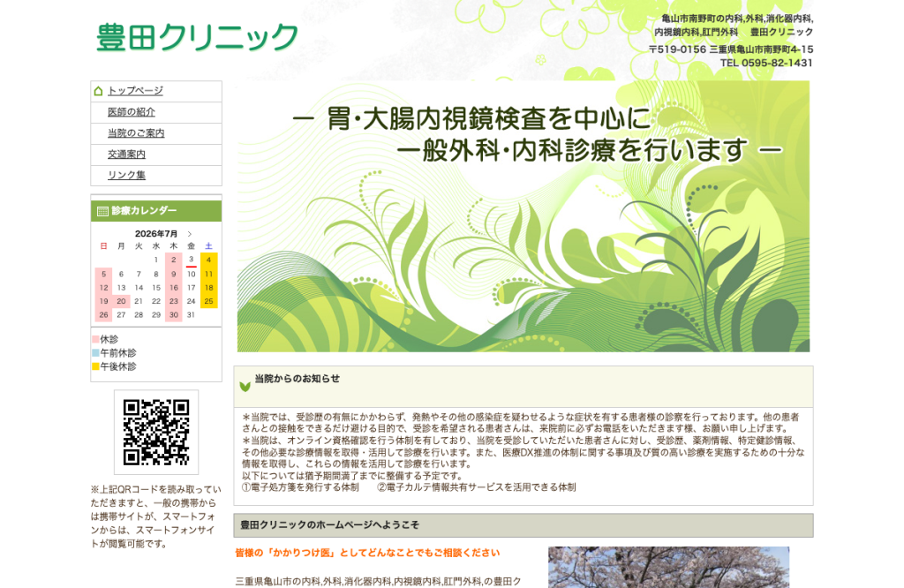Click the calendar icon beside 診療カレンダー
This screenshot has height=588, width=904.
click(x=102, y=211)
